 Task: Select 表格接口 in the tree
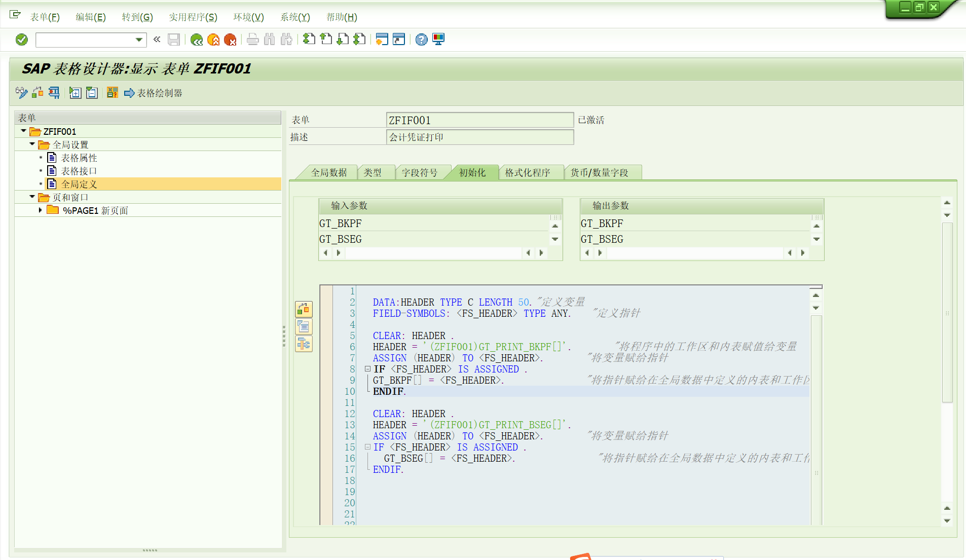(x=79, y=171)
